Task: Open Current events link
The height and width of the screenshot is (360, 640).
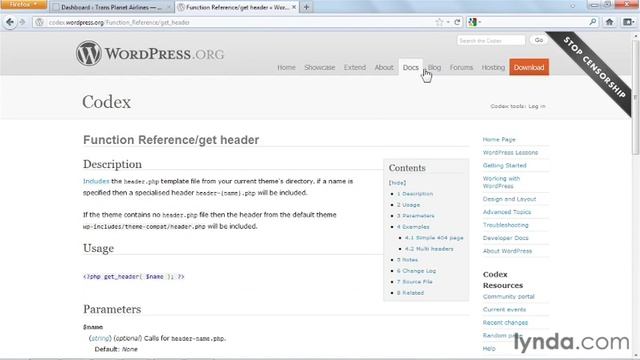Action: coord(504,310)
